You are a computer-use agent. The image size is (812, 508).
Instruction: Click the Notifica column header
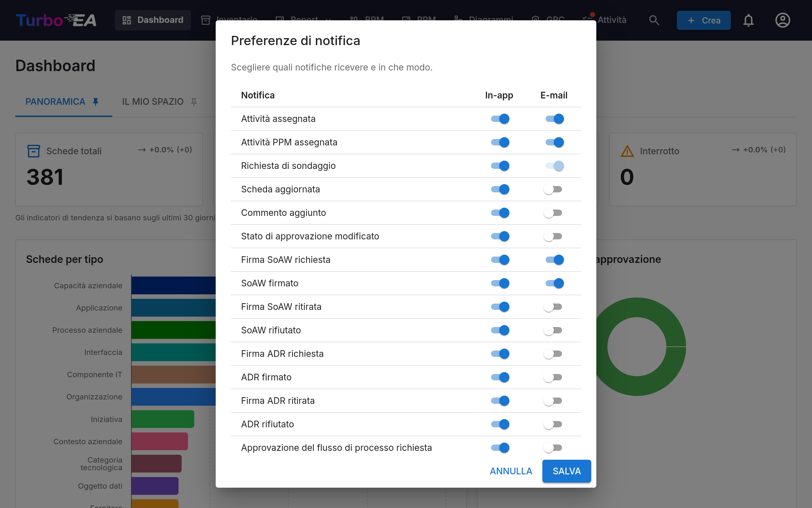258,95
